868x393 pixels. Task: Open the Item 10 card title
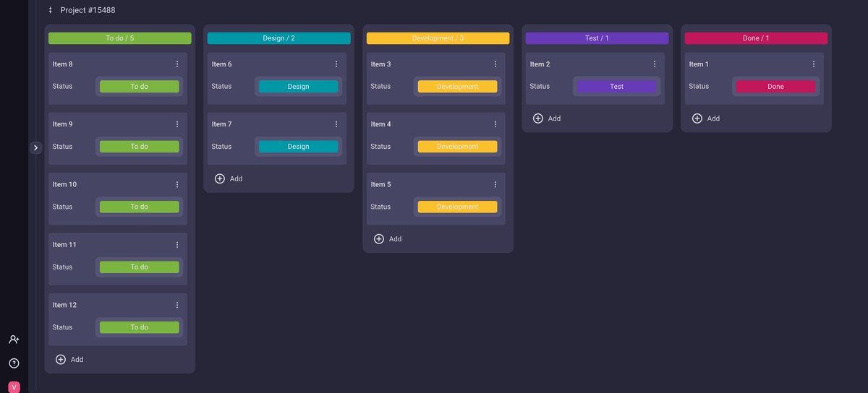point(64,184)
